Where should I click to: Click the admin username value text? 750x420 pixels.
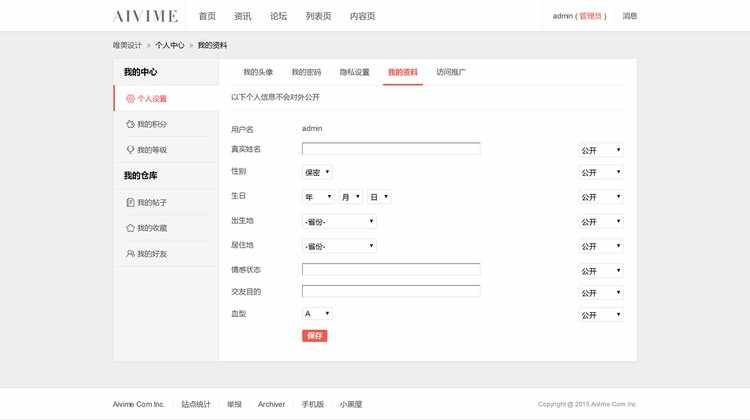pyautogui.click(x=312, y=128)
